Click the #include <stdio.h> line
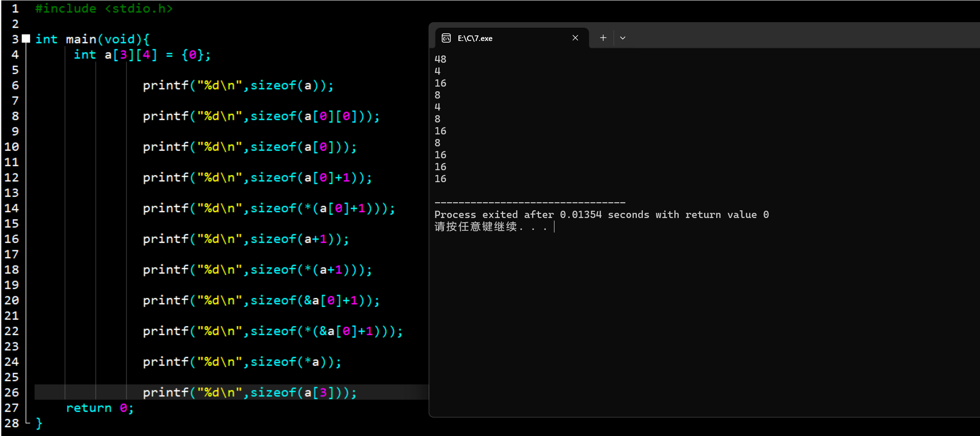Screen dimensions: 980x436 (104, 9)
